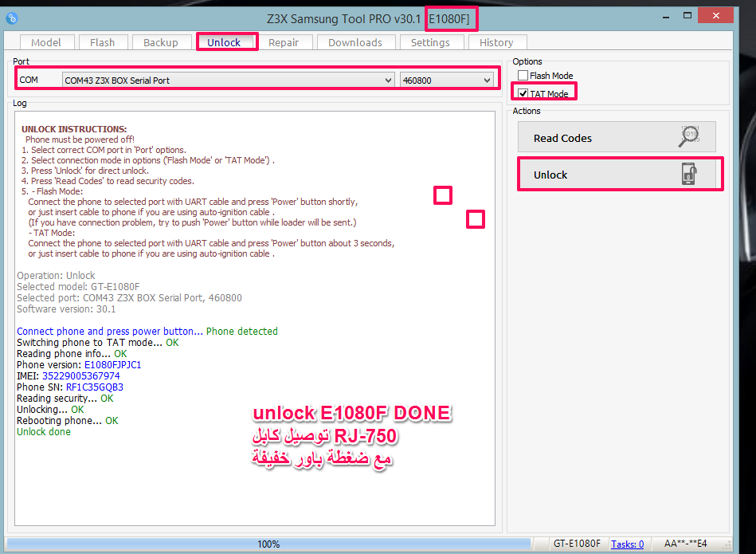Maximize the Z3X Samsung Tool window
Viewport: 756px width, 554px height.
pyautogui.click(x=687, y=15)
